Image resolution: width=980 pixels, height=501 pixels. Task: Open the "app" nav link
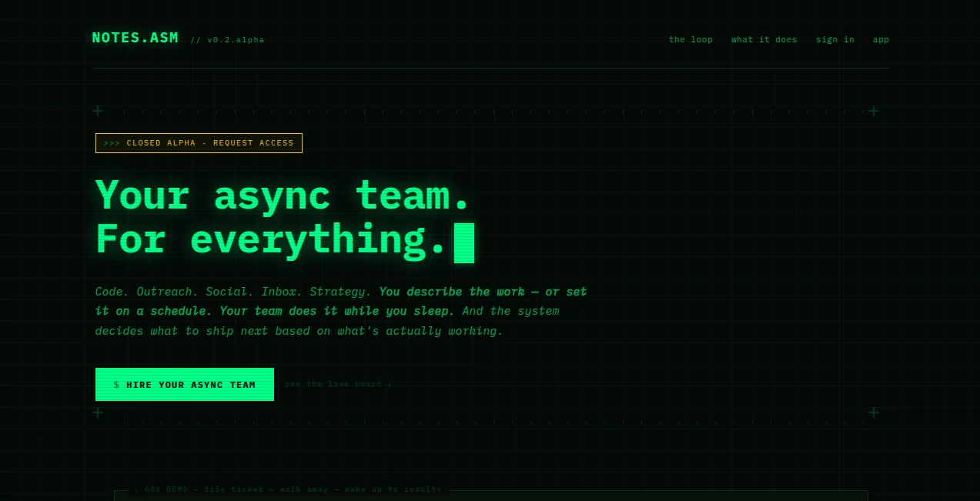(x=881, y=39)
